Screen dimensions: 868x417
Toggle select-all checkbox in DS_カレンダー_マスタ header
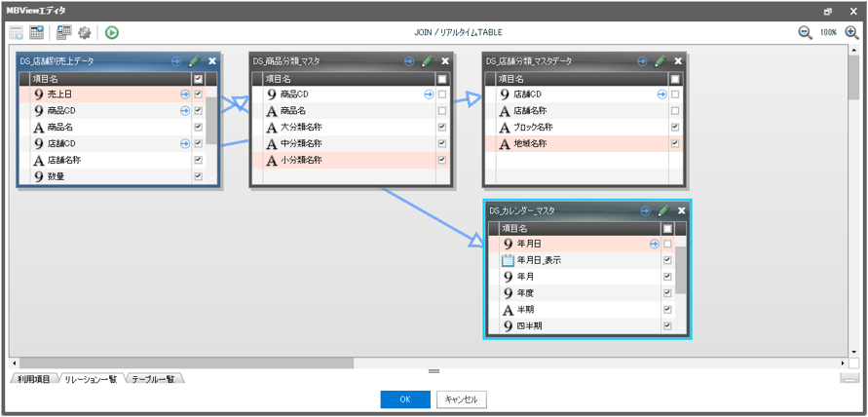(667, 228)
